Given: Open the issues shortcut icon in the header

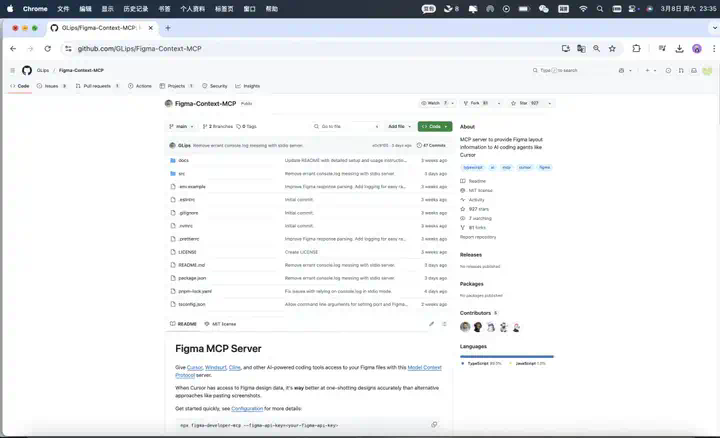Looking at the screenshot, I should pyautogui.click(x=668, y=70).
